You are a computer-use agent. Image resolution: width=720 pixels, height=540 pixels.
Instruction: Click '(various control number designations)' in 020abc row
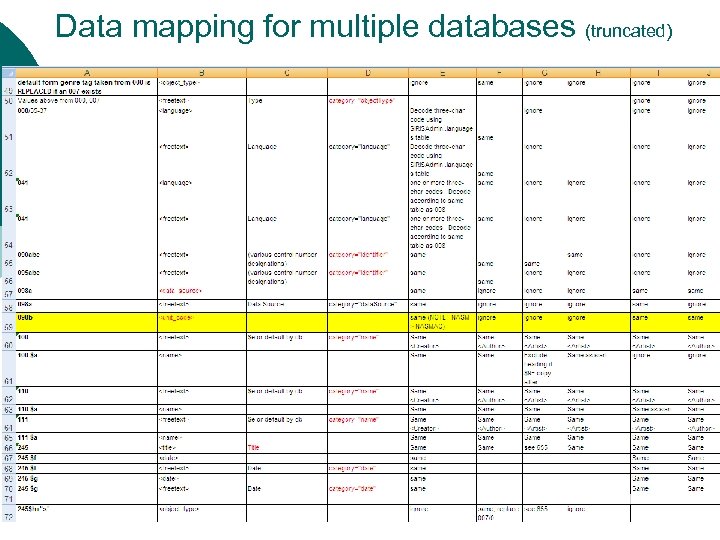[287, 259]
